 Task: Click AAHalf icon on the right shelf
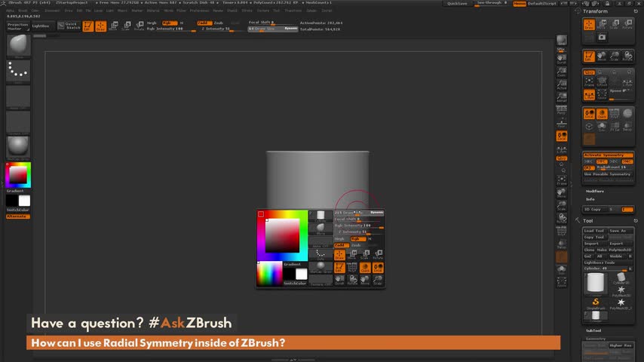pyautogui.click(x=562, y=97)
